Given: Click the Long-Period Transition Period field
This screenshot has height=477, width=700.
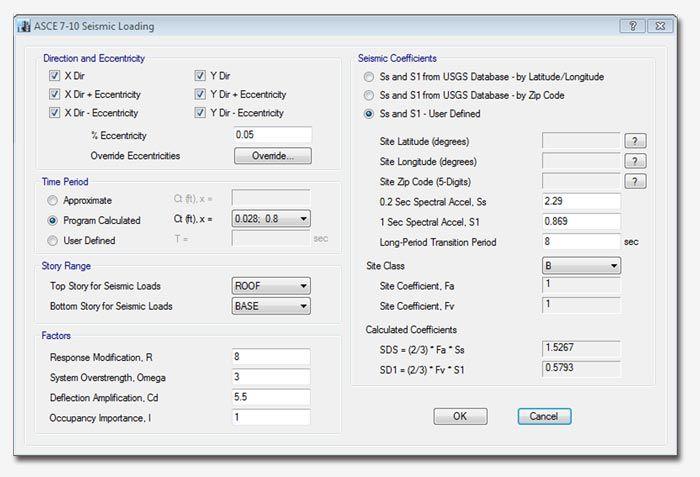Looking at the screenshot, I should tap(581, 242).
